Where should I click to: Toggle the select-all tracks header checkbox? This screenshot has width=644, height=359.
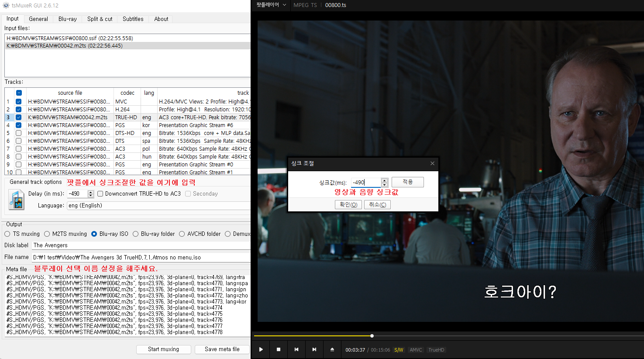pos(19,93)
